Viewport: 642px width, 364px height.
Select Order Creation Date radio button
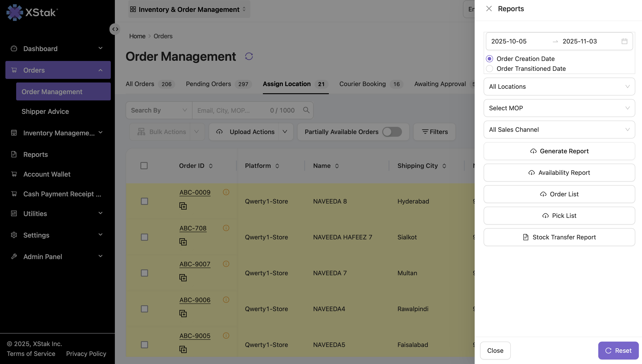click(489, 59)
